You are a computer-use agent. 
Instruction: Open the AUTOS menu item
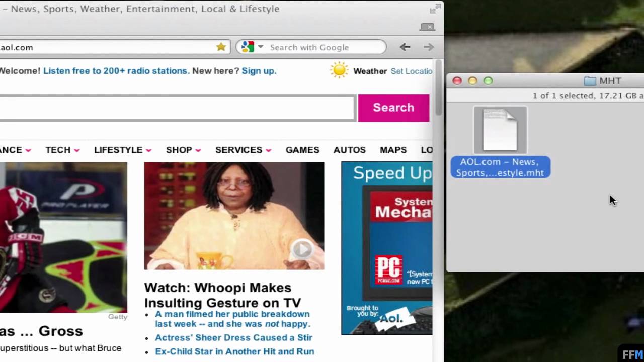[x=350, y=150]
